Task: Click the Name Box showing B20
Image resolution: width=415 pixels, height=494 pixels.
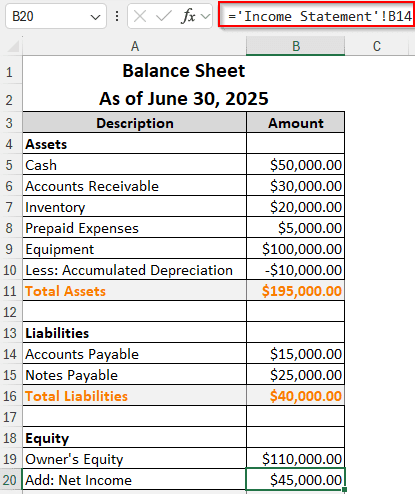Action: pos(56,16)
